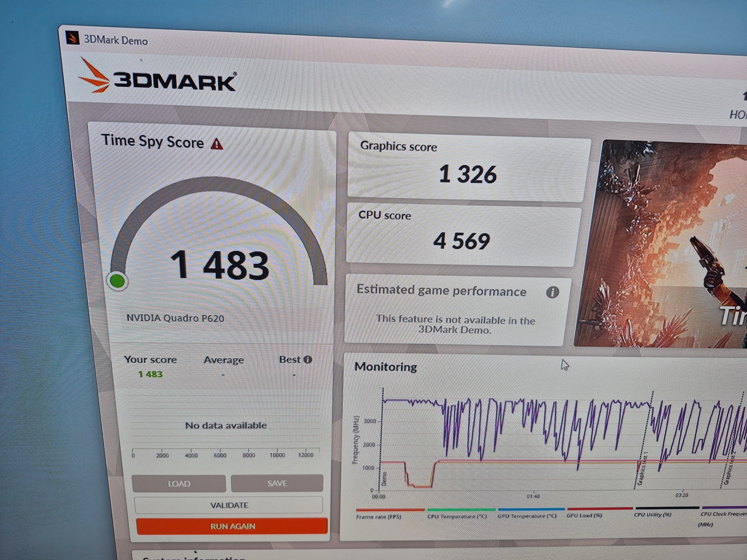Click the green score indicator dot on gauge

point(117,281)
